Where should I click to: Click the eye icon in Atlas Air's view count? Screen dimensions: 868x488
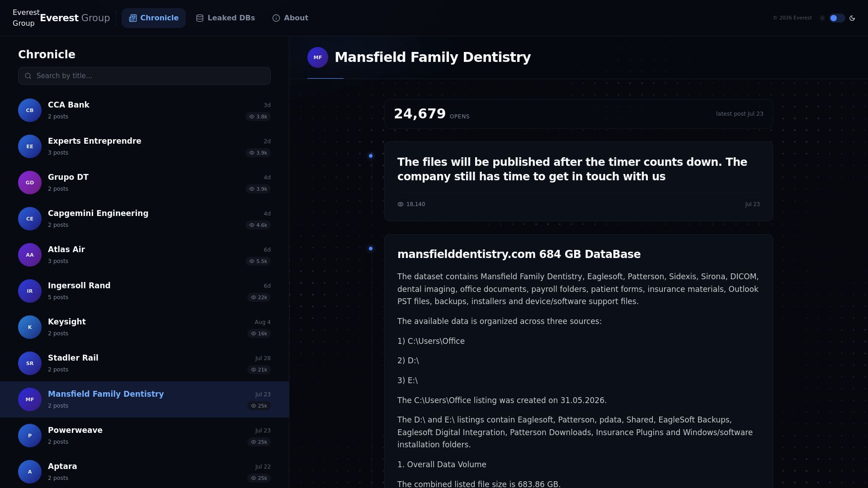[252, 261]
